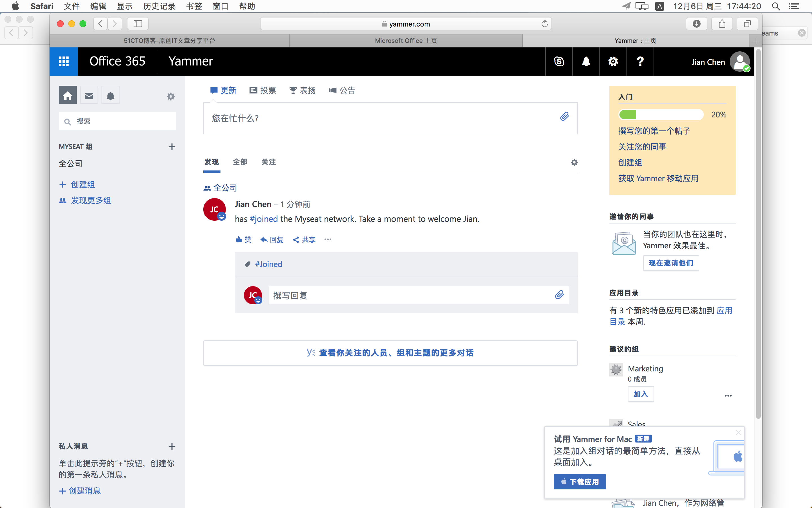Select the 更新 post type tab
This screenshot has width=812, height=508.
(224, 90)
